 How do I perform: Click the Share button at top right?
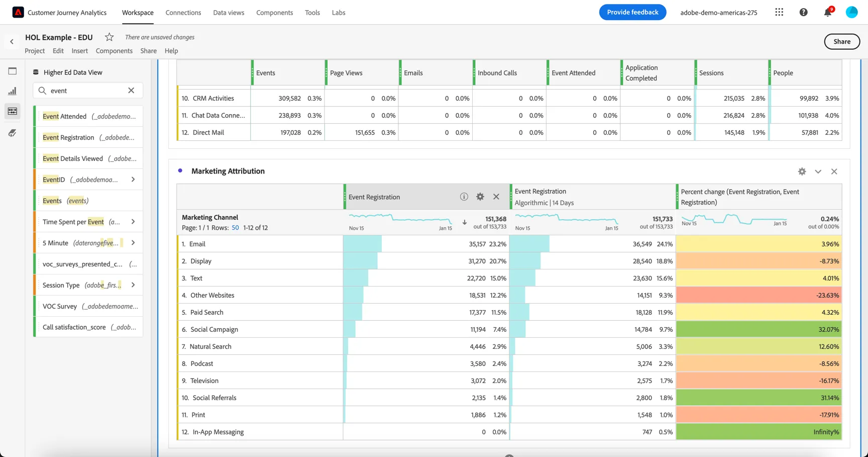pyautogui.click(x=842, y=42)
